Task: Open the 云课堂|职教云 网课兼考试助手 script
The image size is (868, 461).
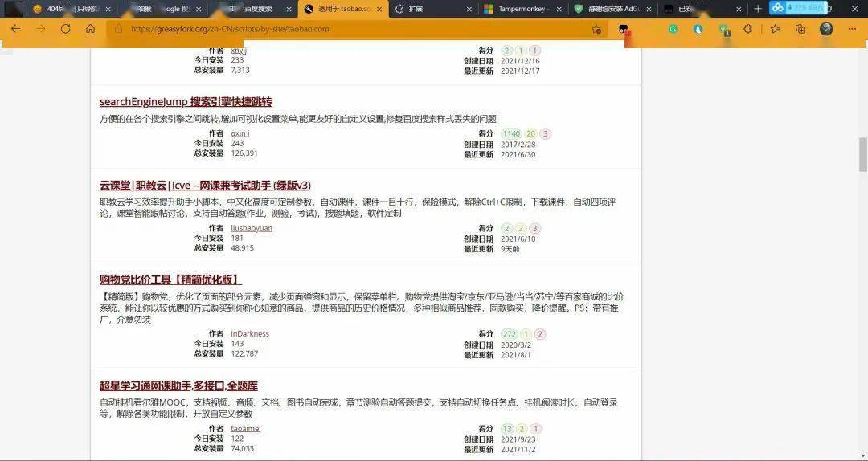Action: pyautogui.click(x=205, y=186)
